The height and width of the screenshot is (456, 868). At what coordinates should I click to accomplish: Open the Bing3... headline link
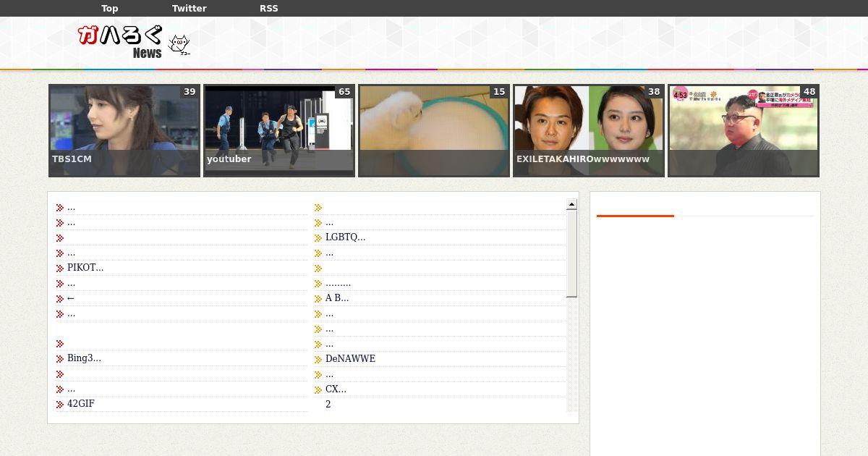(84, 358)
